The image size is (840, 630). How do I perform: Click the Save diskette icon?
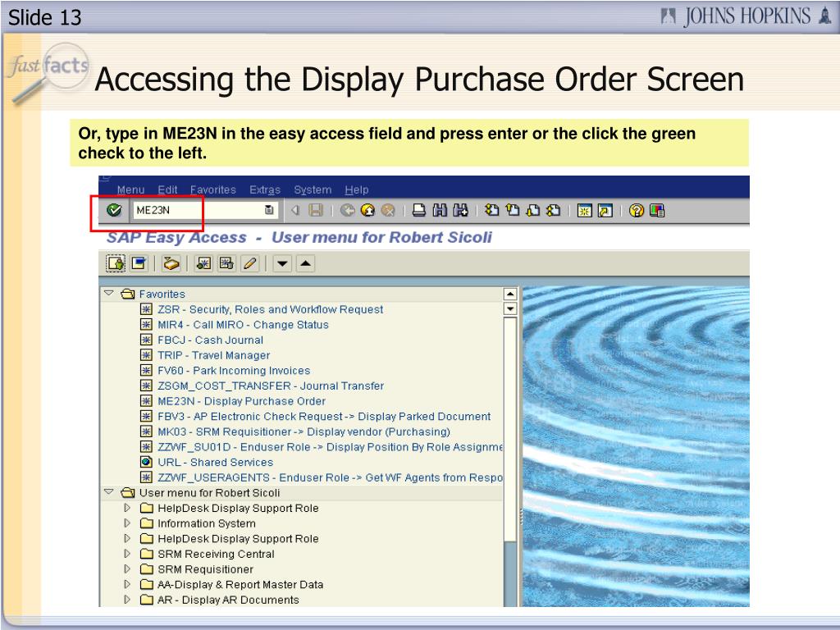(x=316, y=211)
